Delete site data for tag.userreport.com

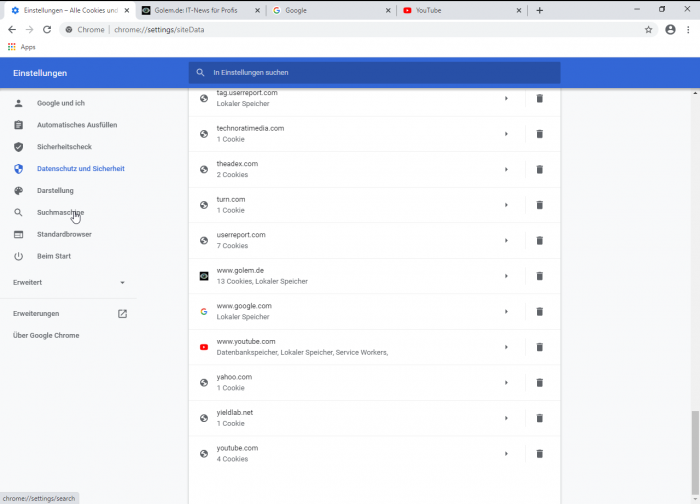point(539,98)
